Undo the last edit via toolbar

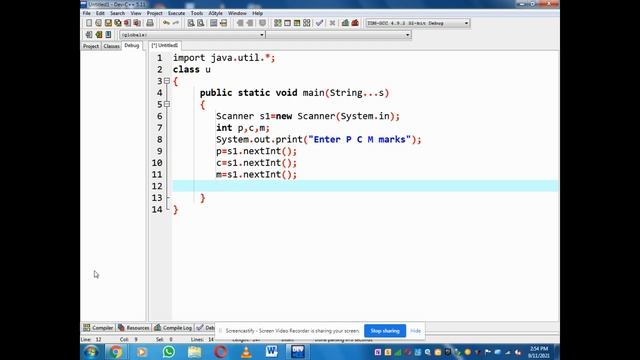[166, 23]
